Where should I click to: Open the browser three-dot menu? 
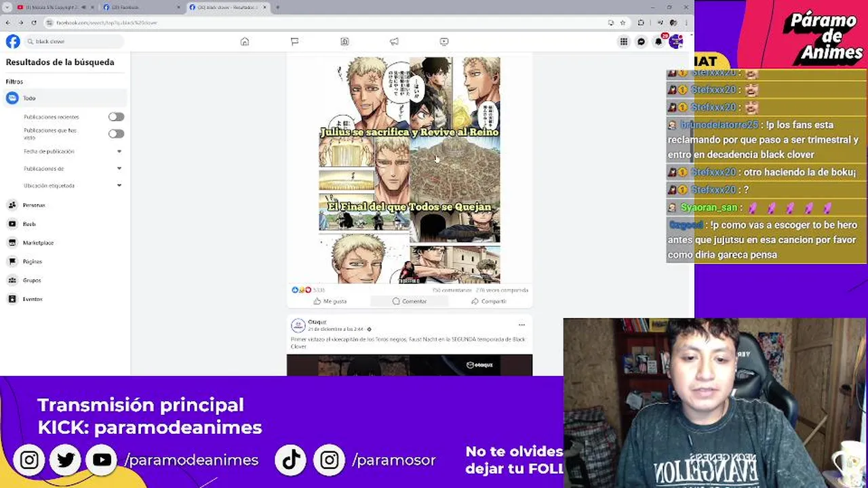[x=686, y=22]
